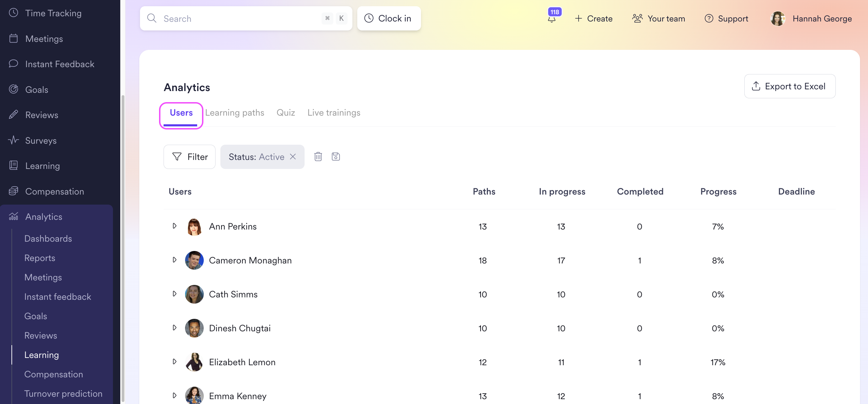Expand Elizabeth Lemon row
The height and width of the screenshot is (404, 868).
click(175, 362)
